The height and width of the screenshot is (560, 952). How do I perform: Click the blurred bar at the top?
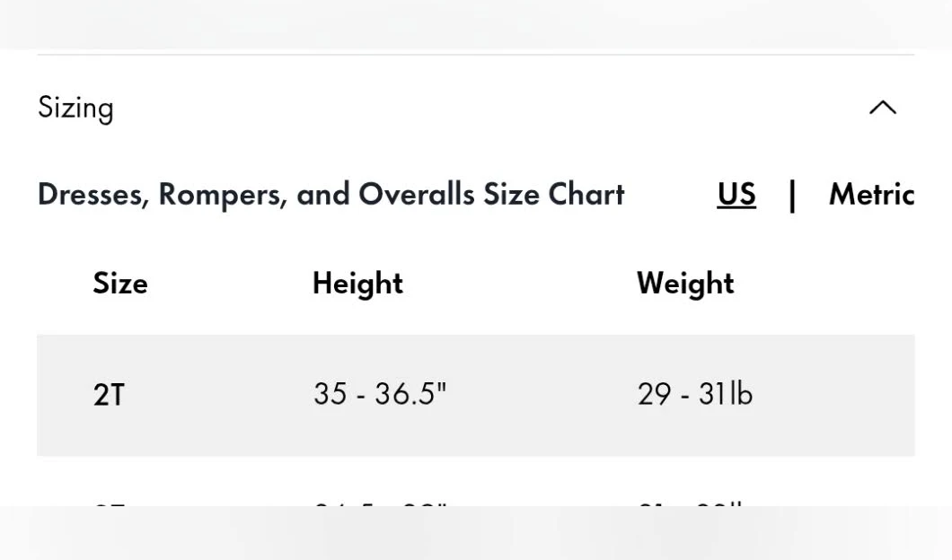coord(476,23)
